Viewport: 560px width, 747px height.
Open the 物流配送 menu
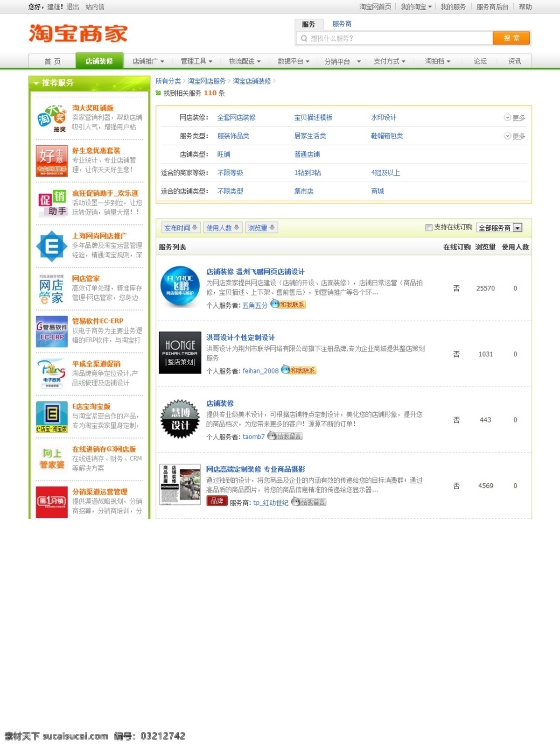[x=245, y=61]
